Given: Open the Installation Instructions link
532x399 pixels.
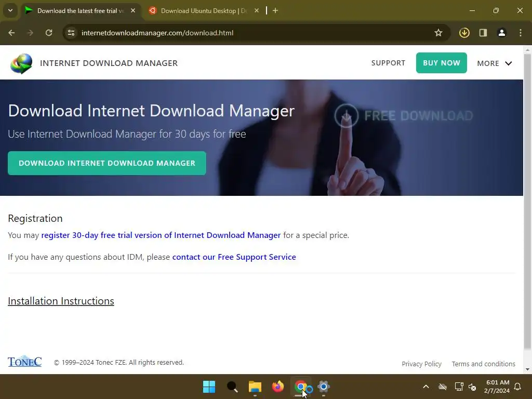Looking at the screenshot, I should tap(61, 301).
